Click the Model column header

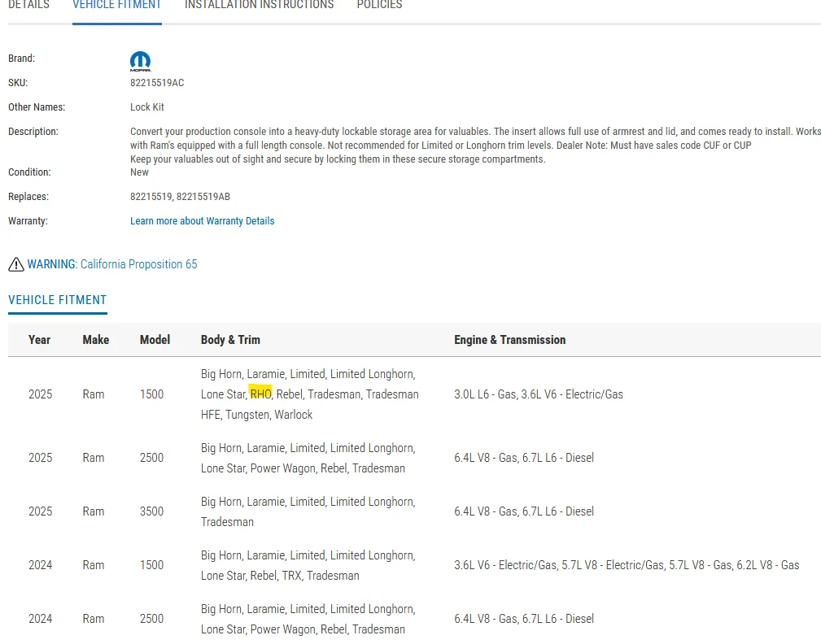click(x=155, y=340)
